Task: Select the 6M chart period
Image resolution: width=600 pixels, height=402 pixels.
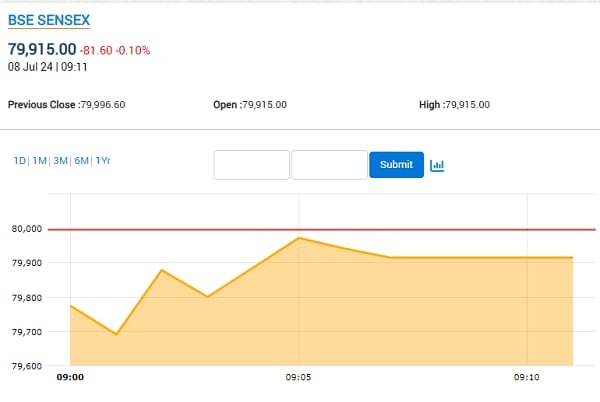Action: pyautogui.click(x=82, y=161)
